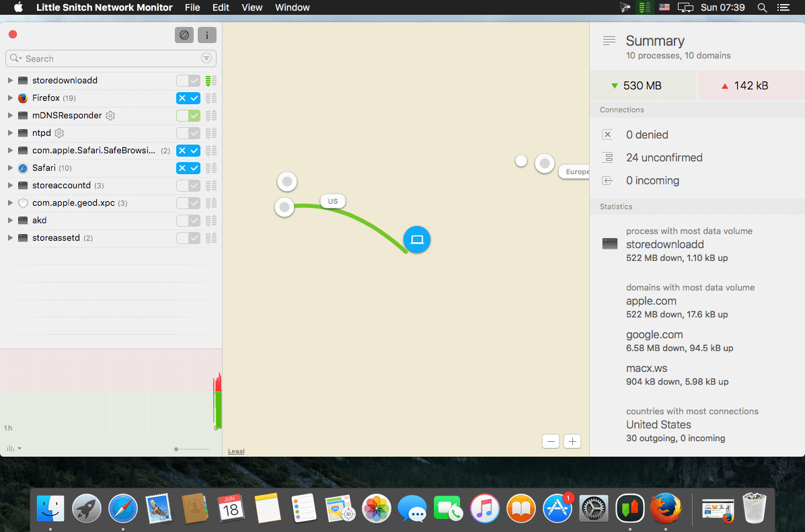Click the US label on the map
805x532 pixels.
333,201
